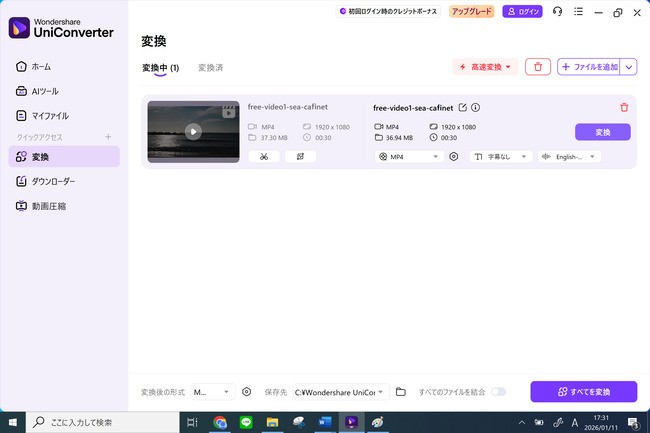
Task: Click the taskbar search box
Action: (103, 422)
